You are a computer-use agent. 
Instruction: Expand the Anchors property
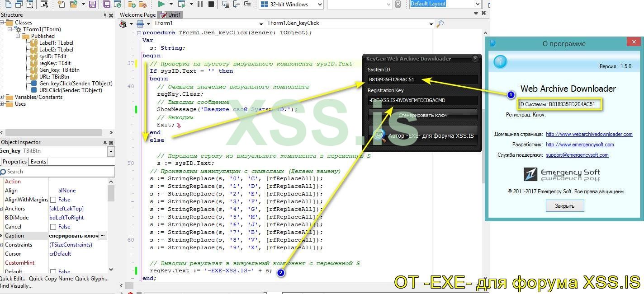[x=2, y=209]
